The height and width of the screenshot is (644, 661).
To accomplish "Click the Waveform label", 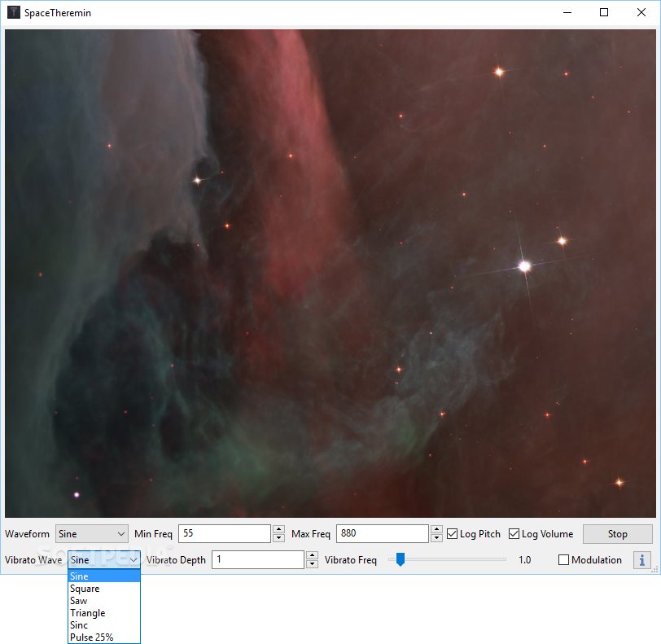I will click(x=27, y=534).
